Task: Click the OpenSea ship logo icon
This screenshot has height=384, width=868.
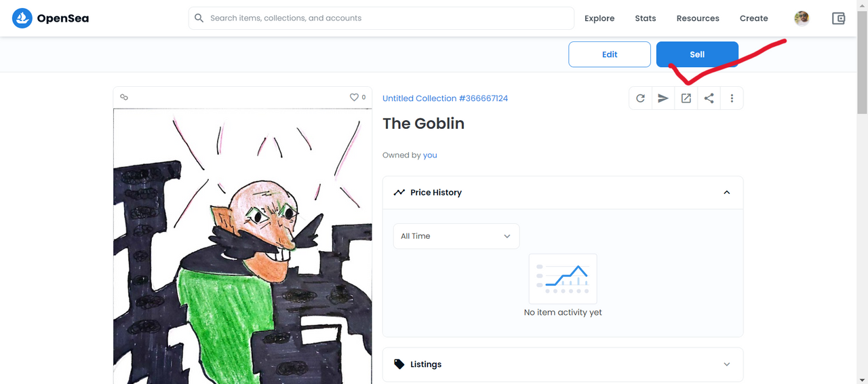Action: coord(22,18)
